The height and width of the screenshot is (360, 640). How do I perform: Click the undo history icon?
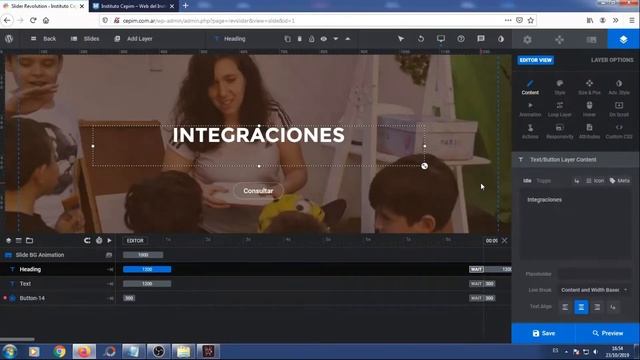[421, 39]
